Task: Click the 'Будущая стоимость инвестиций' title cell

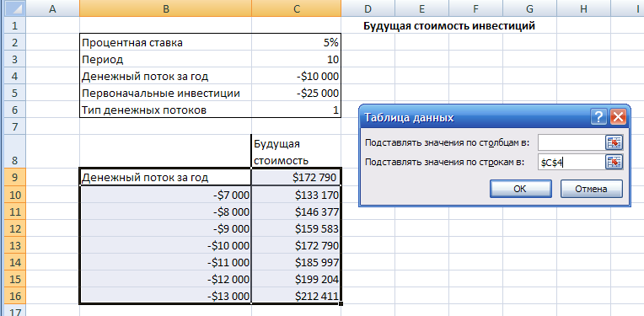Action: pyautogui.click(x=449, y=26)
